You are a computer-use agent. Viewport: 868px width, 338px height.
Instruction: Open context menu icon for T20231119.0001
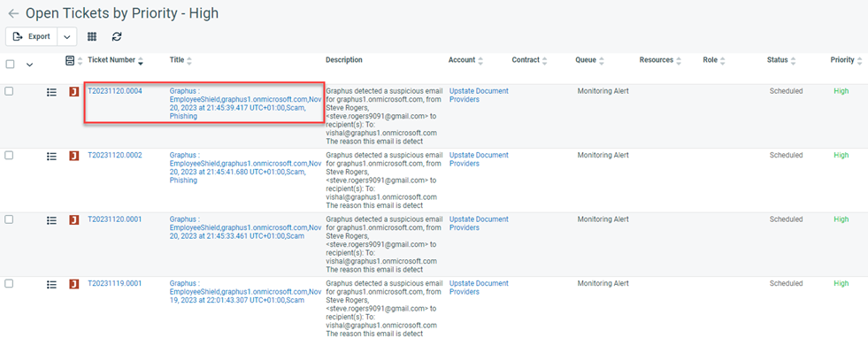coord(51,284)
